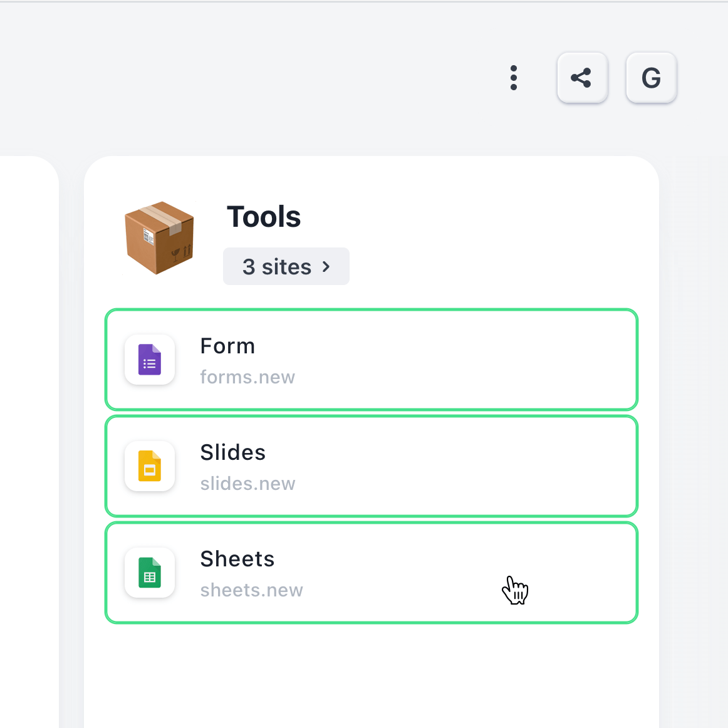Image resolution: width=728 pixels, height=728 pixels.
Task: Click the purple Google Forms icon
Action: coord(150,360)
